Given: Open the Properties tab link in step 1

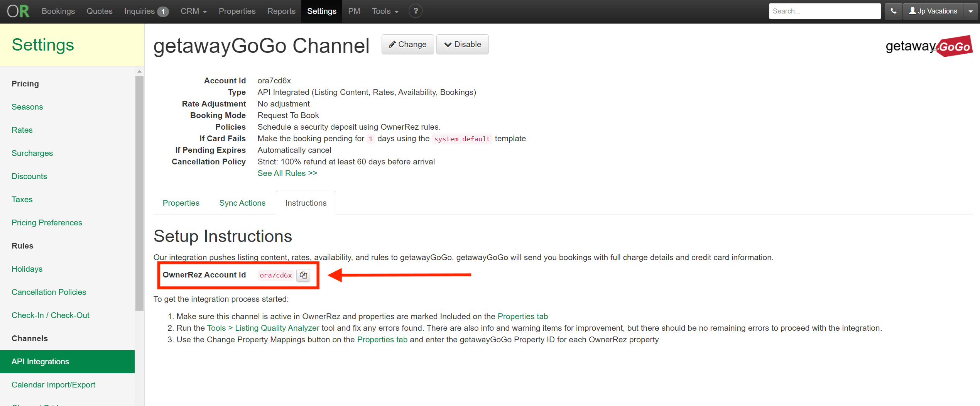Looking at the screenshot, I should click(x=523, y=316).
